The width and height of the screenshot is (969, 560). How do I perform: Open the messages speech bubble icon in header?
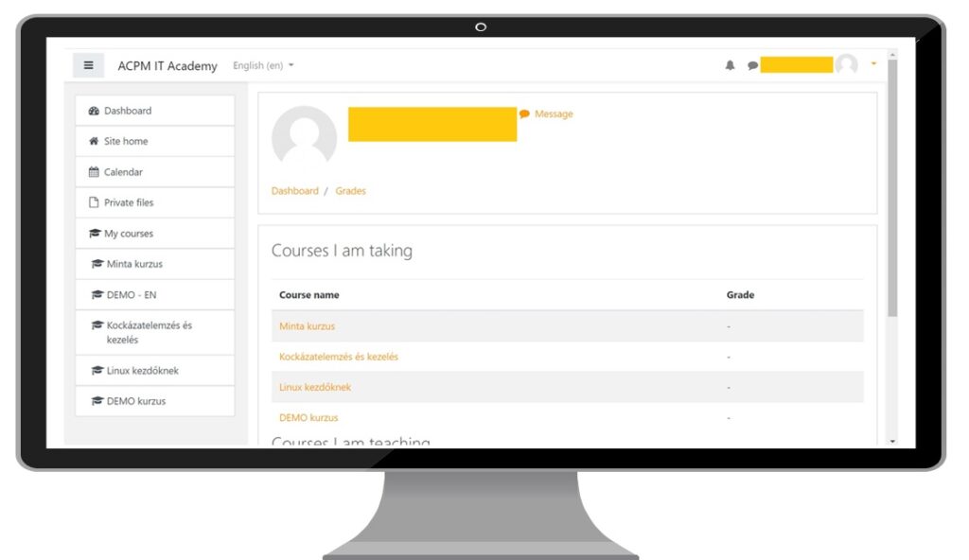(752, 65)
